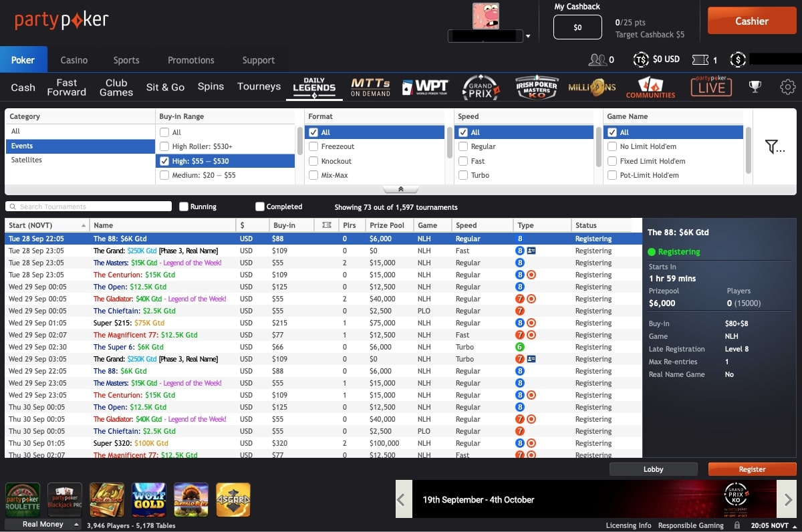Open the Spins lobby

(211, 87)
